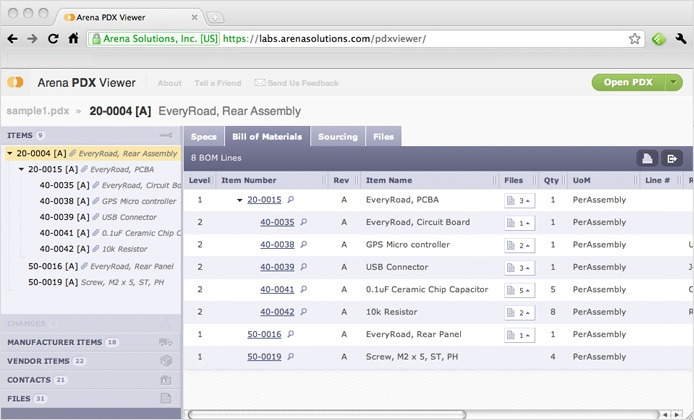The height and width of the screenshot is (420, 694).
Task: Open files dropdown for GPS Micro controller row
Action: [519, 245]
